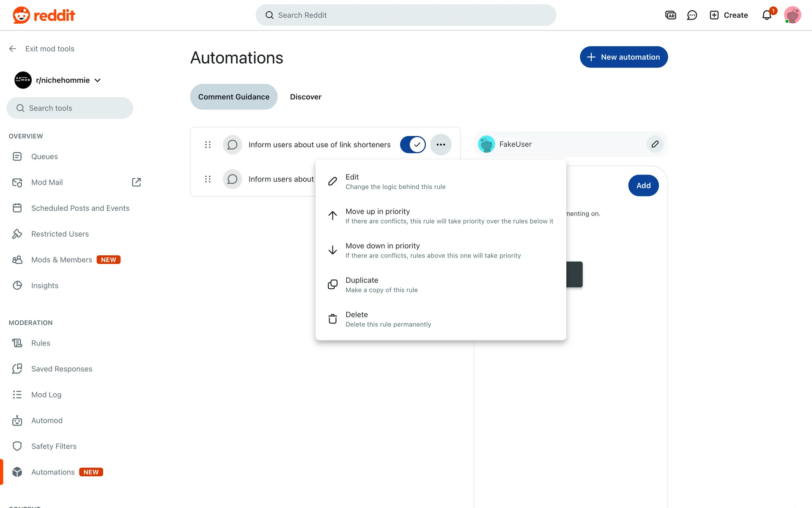This screenshot has width=812, height=508.
Task: Click the advertise AD icon
Action: click(670, 15)
